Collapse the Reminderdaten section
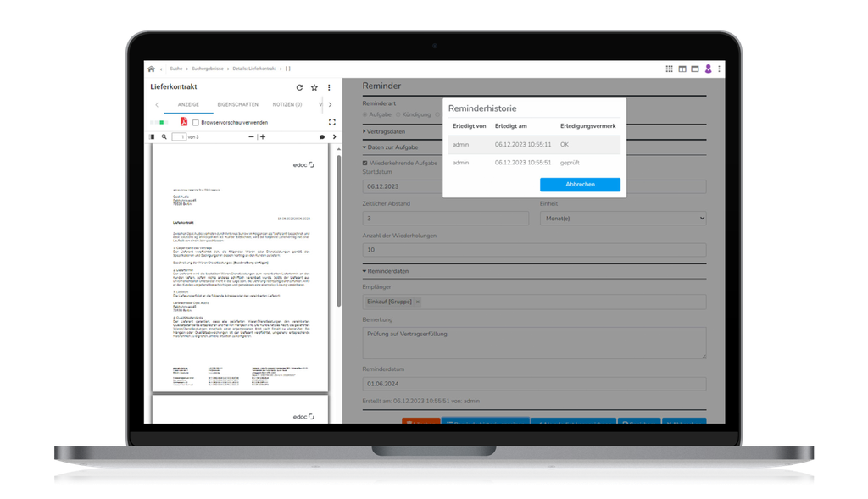The height and width of the screenshot is (499, 868). click(386, 272)
